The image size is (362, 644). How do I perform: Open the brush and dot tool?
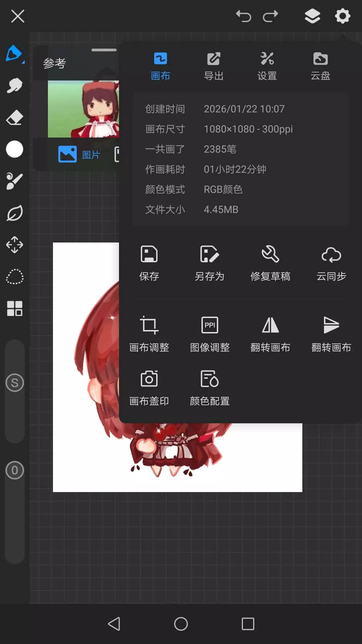pos(14,181)
